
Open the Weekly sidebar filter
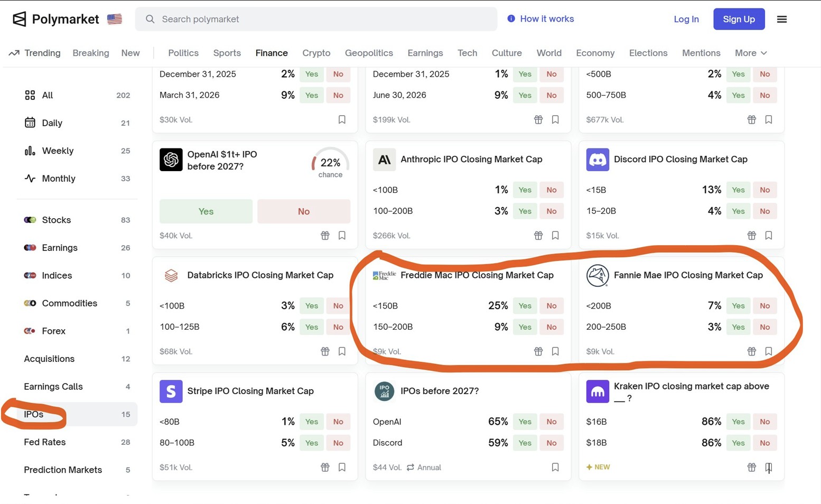coord(77,151)
